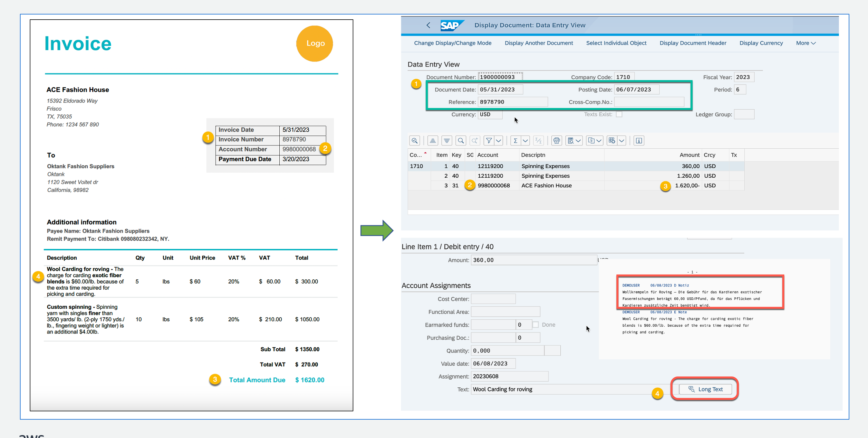This screenshot has width=868, height=438.
Task: Open the table layout settings icon
Action: click(x=612, y=141)
